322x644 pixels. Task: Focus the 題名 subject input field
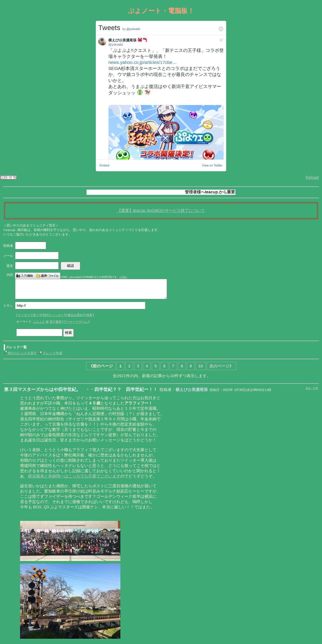tap(37, 266)
